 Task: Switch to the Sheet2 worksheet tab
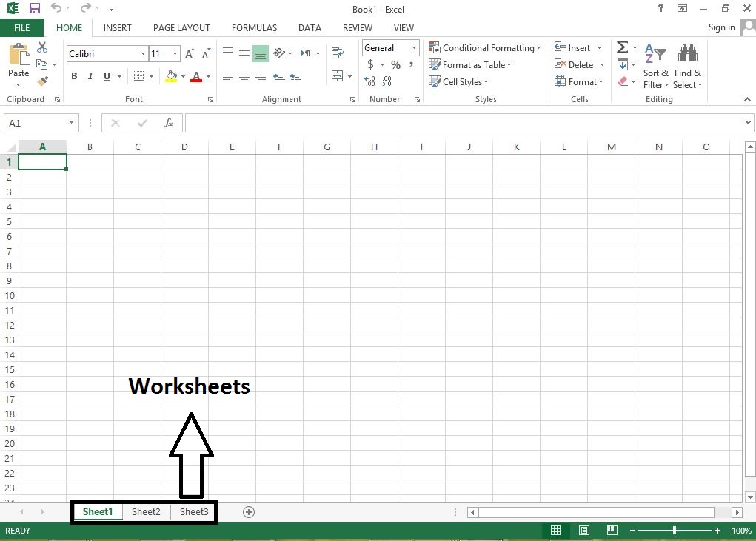(146, 511)
